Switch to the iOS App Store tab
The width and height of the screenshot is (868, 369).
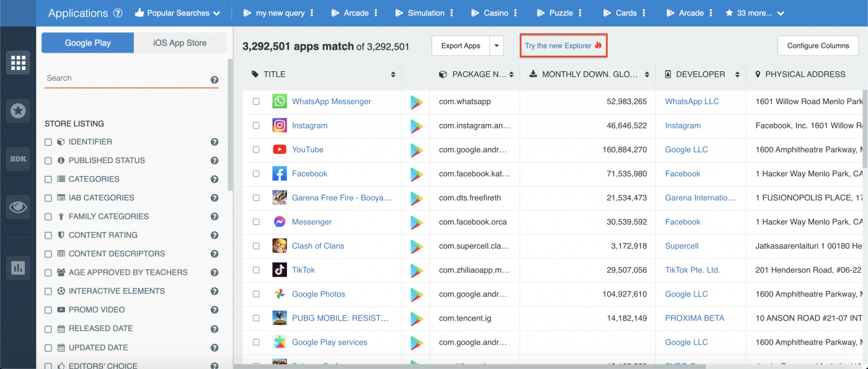(180, 43)
